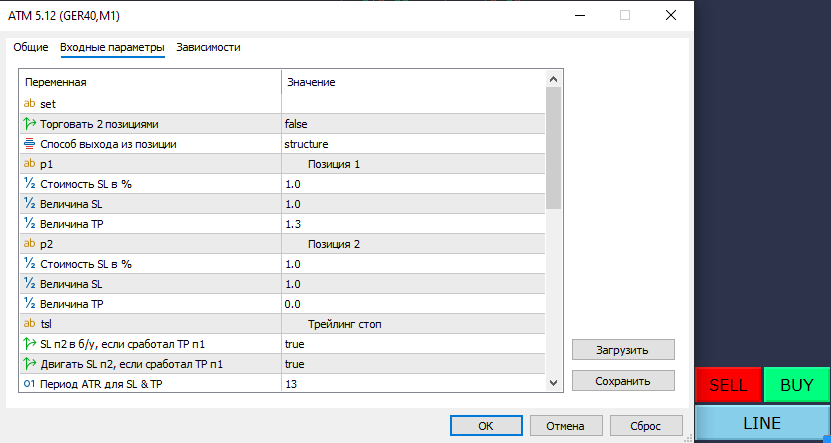Click the enum icon for Способ выхода из позиции
The height and width of the screenshot is (443, 831).
29,144
